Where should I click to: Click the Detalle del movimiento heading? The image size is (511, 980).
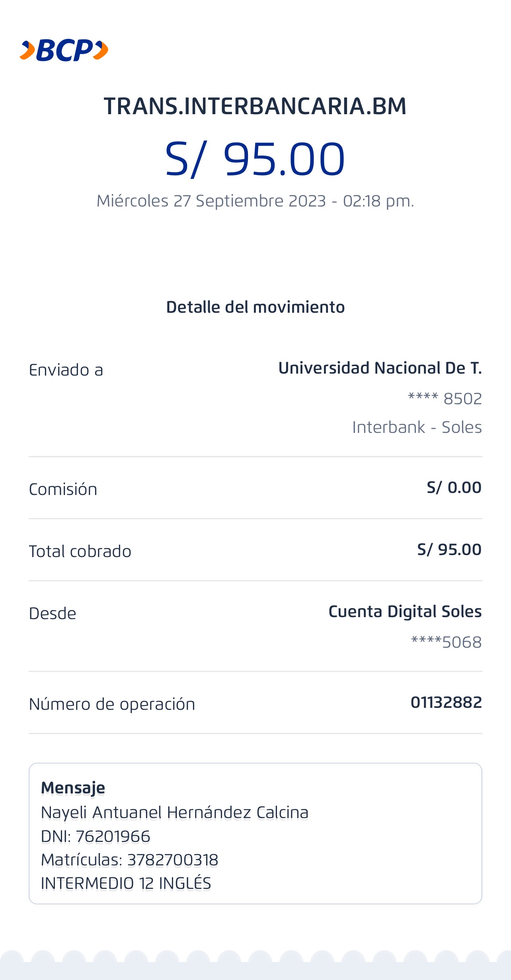tap(255, 307)
